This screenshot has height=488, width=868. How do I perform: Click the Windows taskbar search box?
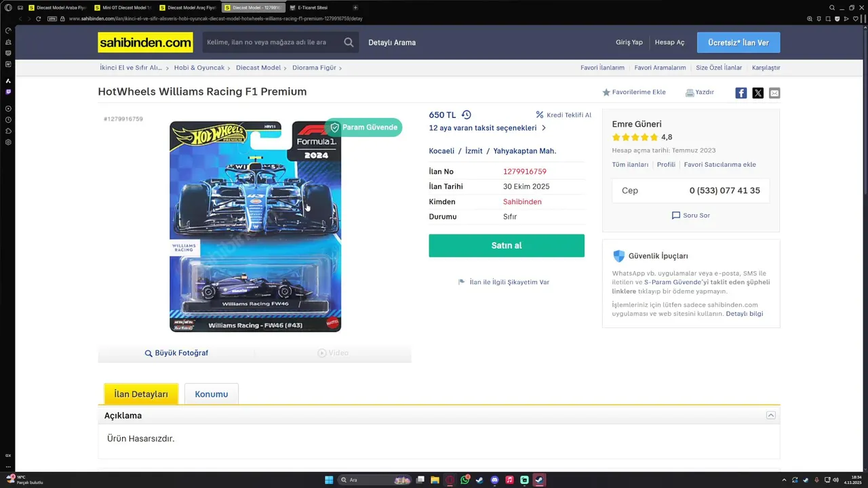pos(375,480)
